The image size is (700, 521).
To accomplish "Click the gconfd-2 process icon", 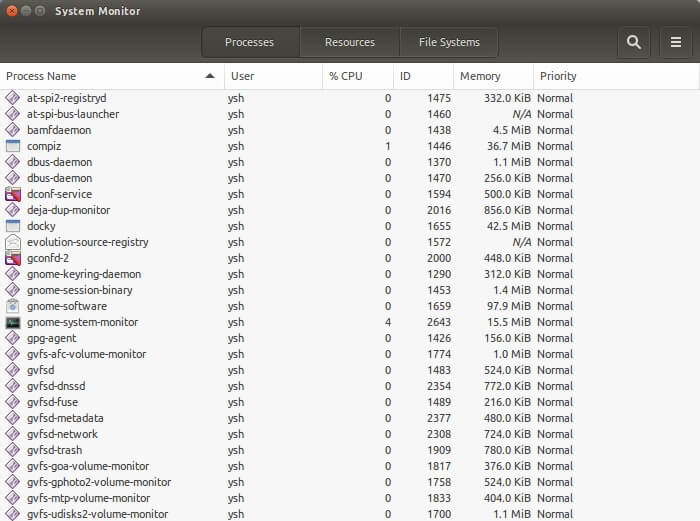I will [x=12, y=258].
